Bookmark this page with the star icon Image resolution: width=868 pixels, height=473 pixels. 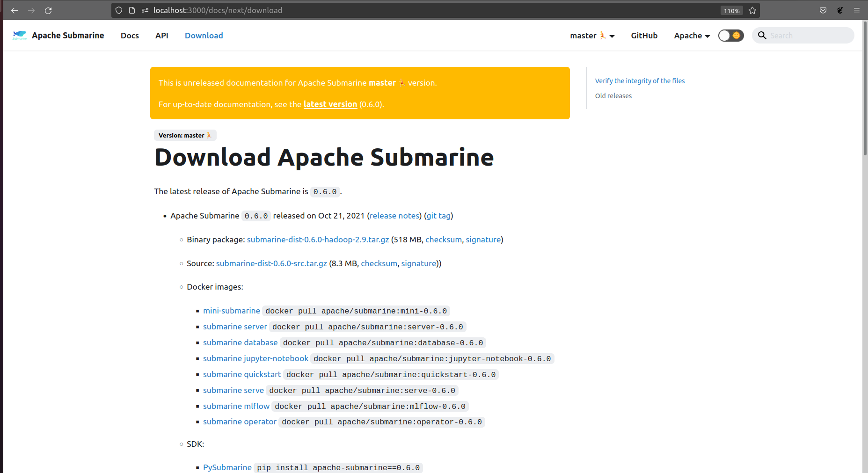[752, 10]
